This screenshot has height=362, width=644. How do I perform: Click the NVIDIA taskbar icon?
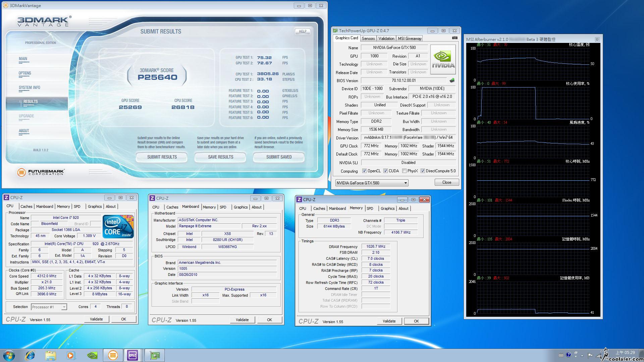pyautogui.click(x=92, y=355)
